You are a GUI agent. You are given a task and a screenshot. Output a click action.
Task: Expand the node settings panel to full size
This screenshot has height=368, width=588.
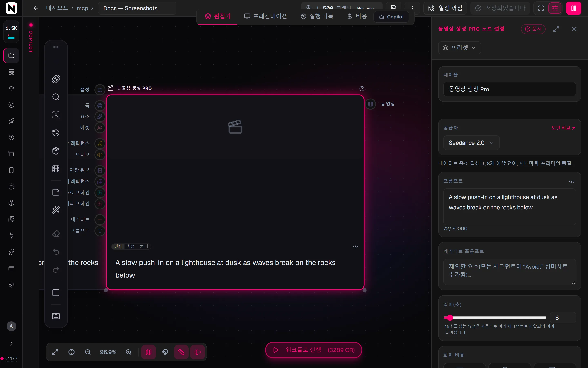coord(556,29)
